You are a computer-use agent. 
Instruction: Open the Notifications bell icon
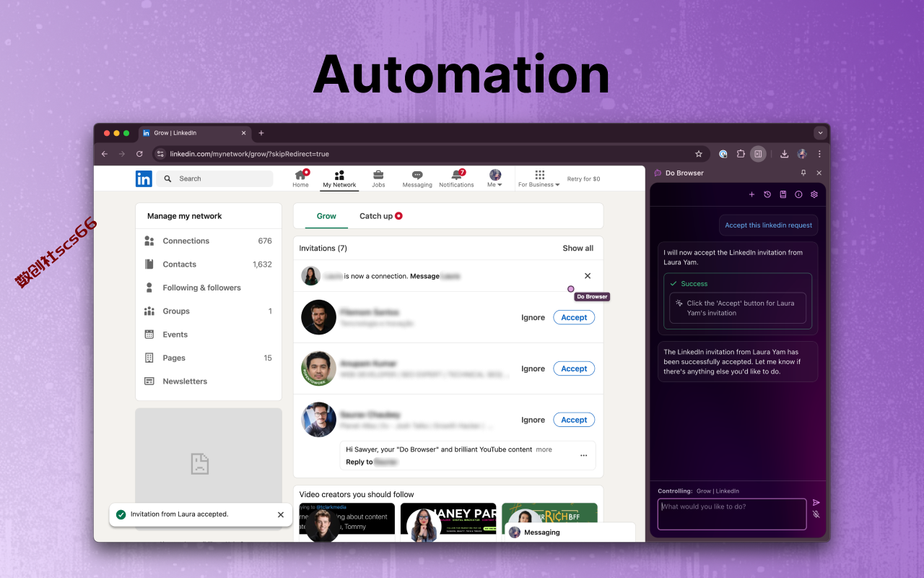click(x=456, y=178)
